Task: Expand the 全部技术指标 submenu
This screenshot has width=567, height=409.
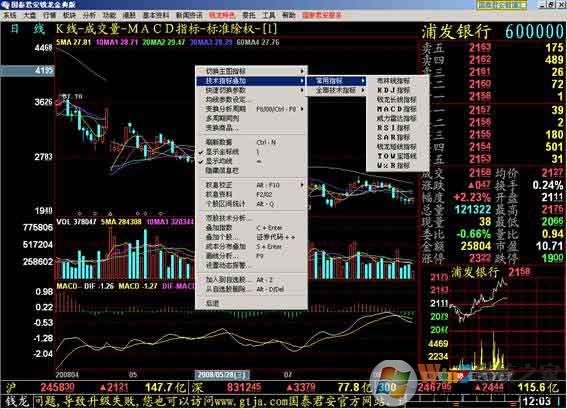Action: [x=336, y=90]
